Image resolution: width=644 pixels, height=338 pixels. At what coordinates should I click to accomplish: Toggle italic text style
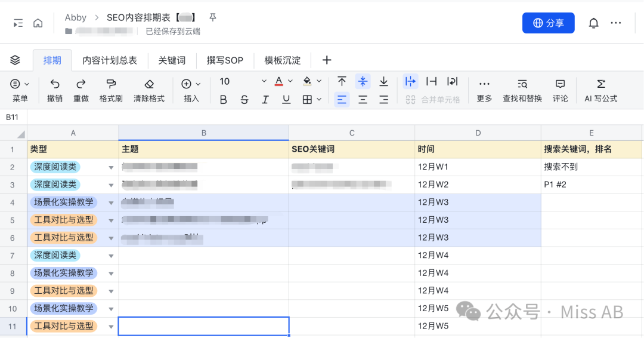(x=265, y=100)
